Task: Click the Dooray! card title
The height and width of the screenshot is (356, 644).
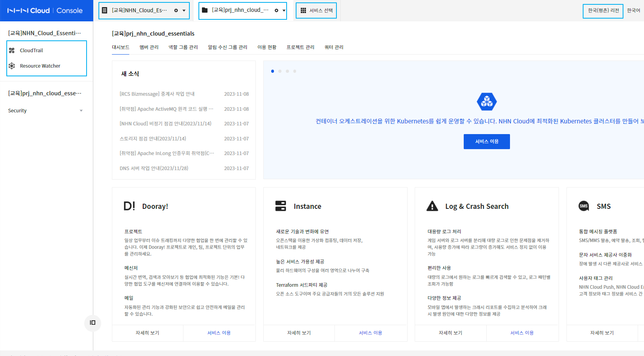Action: 155,206
